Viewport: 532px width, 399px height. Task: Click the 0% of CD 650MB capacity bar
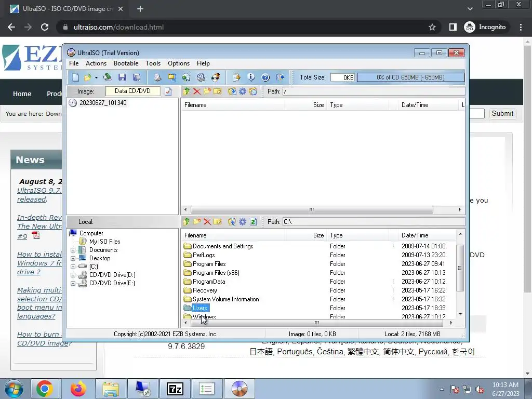pos(410,77)
